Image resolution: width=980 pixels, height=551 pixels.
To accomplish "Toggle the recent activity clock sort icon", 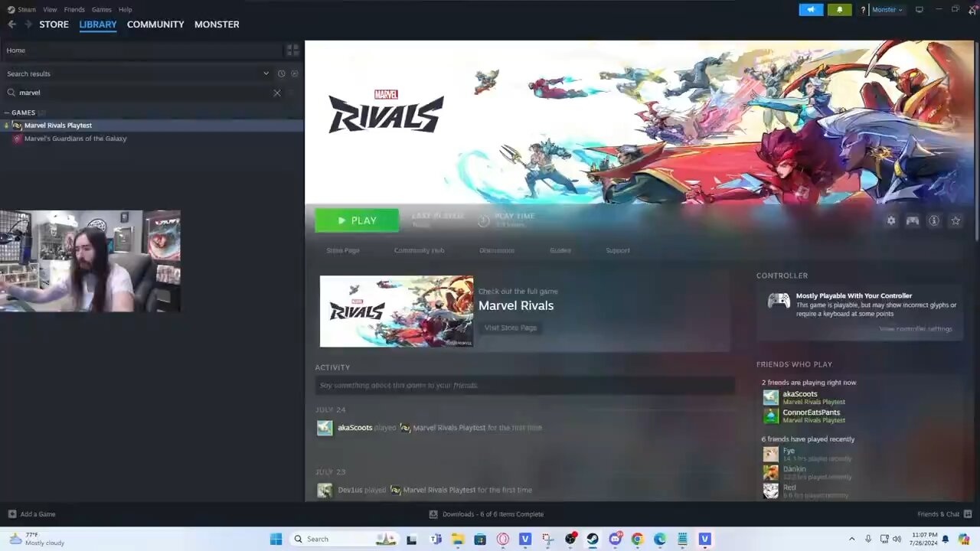I will (281, 73).
